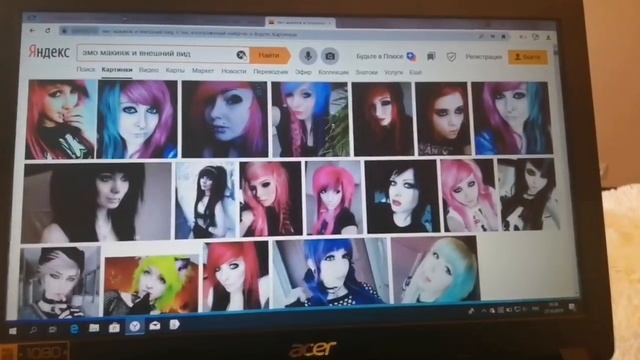Open image search via the camera icon
The image size is (640, 360).
[x=330, y=56]
